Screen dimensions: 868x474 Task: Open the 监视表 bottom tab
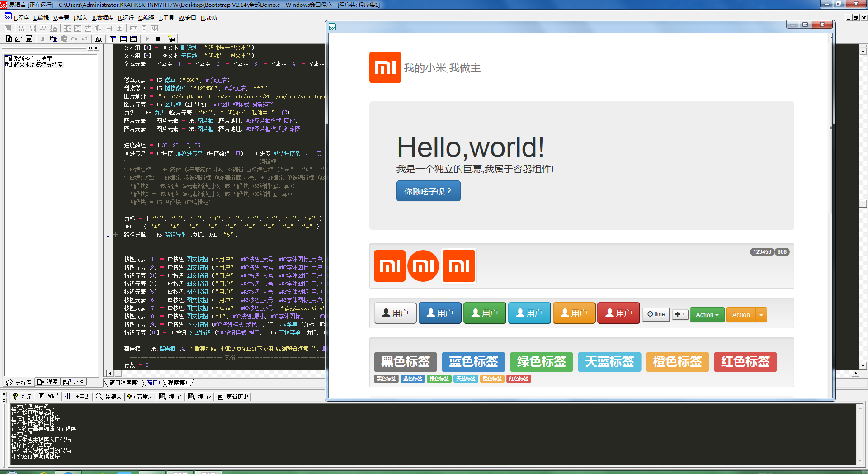109,397
